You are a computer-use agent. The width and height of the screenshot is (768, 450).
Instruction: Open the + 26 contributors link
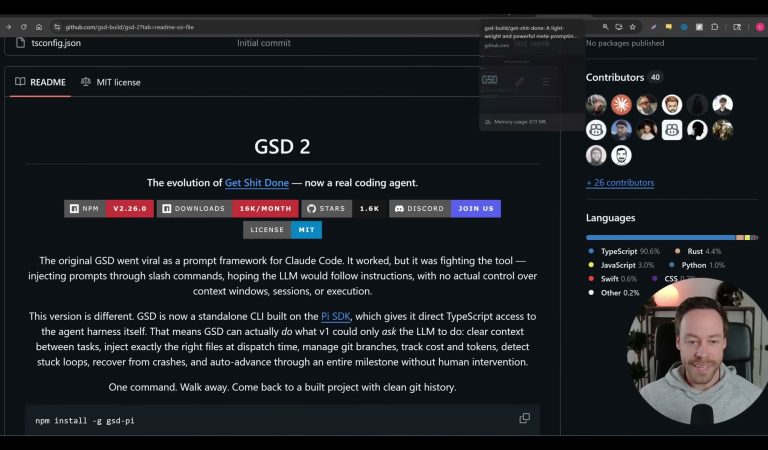620,183
